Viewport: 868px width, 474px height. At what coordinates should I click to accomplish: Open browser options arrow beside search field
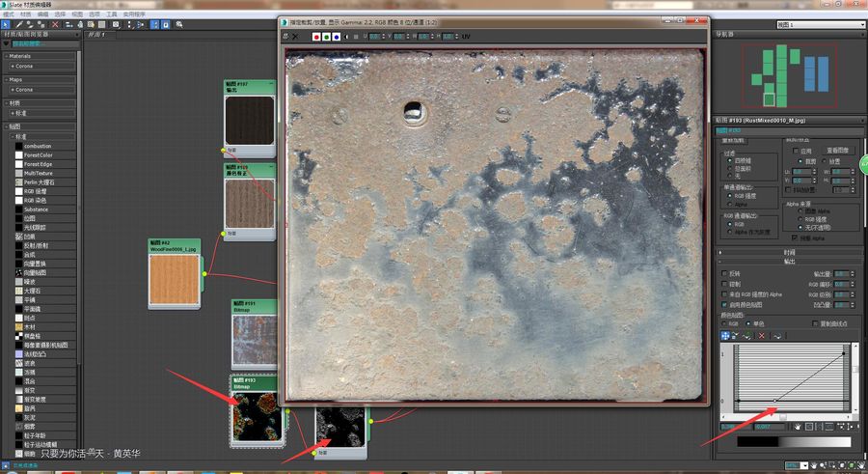(x=6, y=43)
